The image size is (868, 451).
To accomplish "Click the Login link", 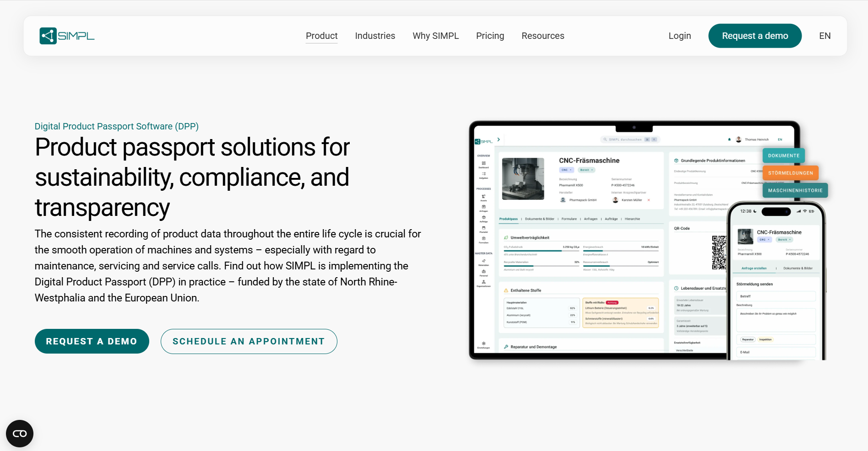I will [679, 36].
